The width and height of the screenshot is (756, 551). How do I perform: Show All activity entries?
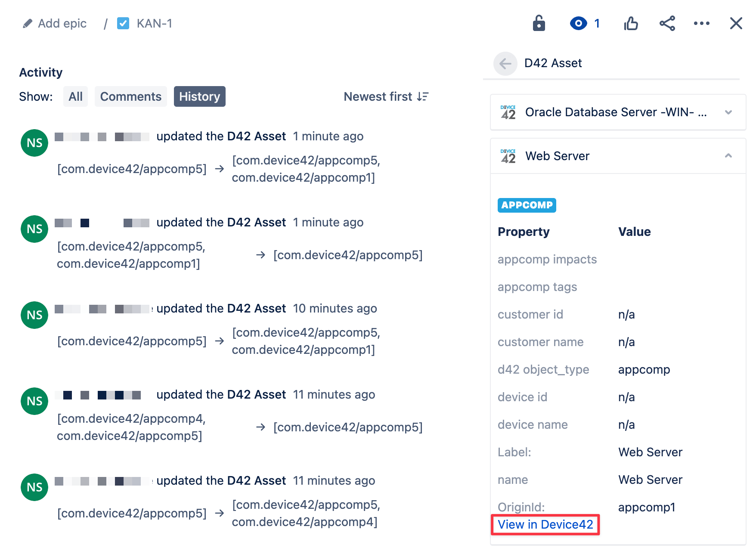click(75, 96)
